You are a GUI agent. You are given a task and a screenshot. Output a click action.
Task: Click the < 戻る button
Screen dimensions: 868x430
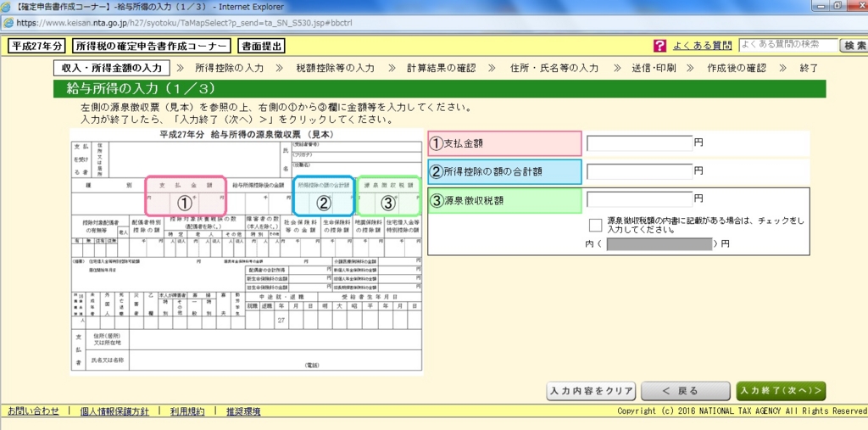pyautogui.click(x=685, y=391)
